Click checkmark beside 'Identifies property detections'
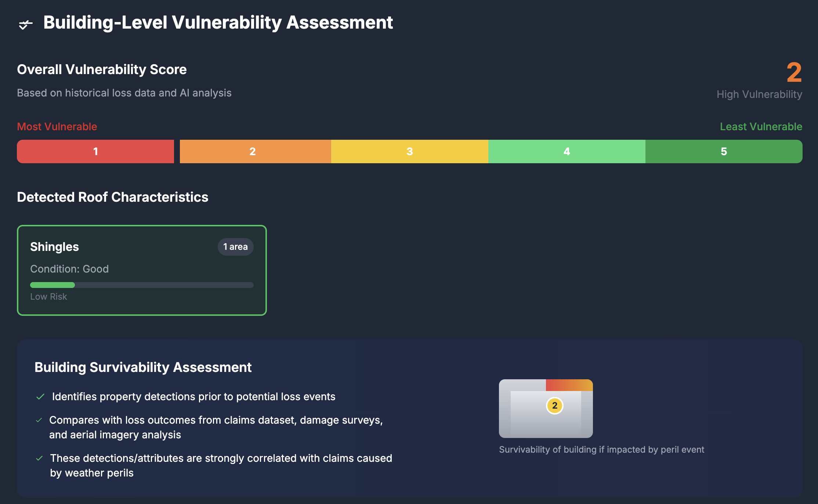The height and width of the screenshot is (504, 818). point(40,397)
